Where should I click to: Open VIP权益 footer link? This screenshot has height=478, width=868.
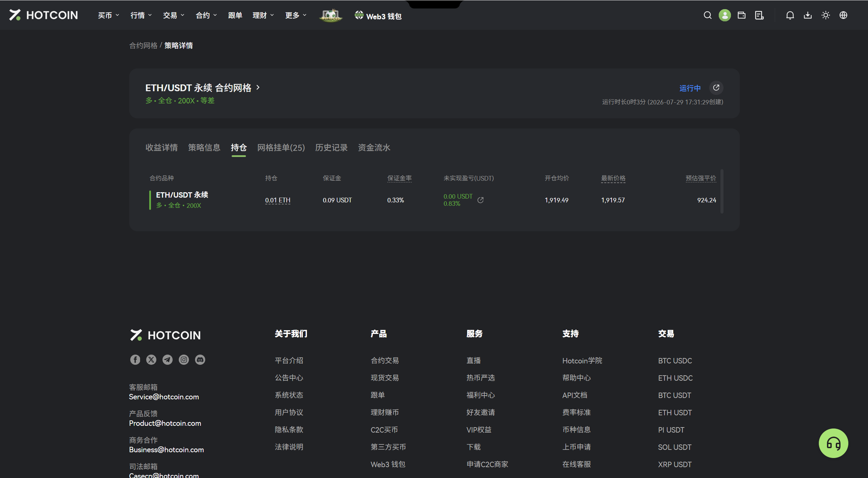[479, 430]
